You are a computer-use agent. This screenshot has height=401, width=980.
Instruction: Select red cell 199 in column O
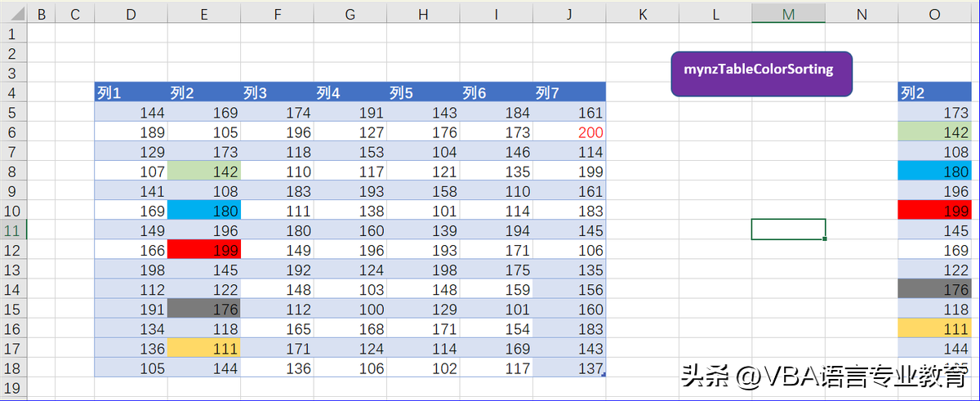[x=935, y=211]
